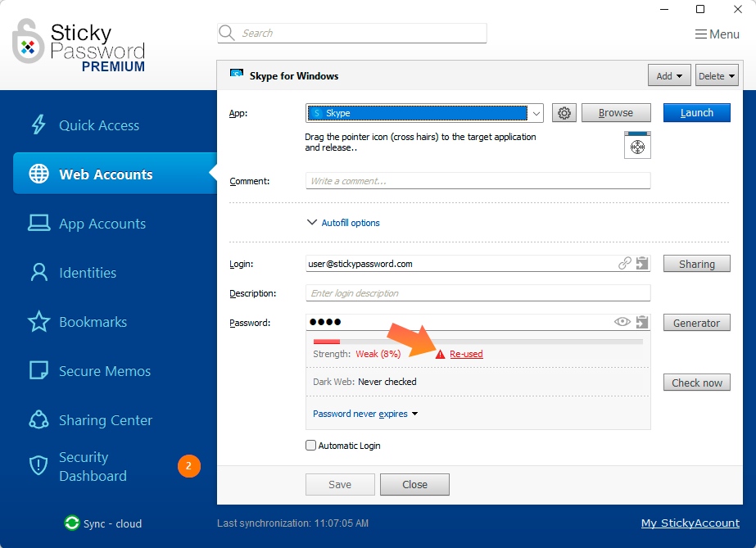The image size is (756, 548).
Task: Open the App dropdown showing Skype
Action: tap(424, 113)
